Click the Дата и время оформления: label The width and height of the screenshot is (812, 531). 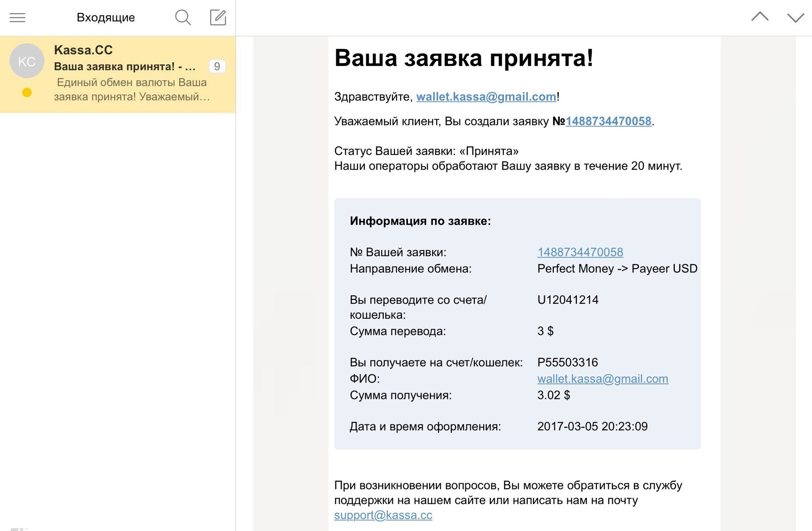click(425, 427)
